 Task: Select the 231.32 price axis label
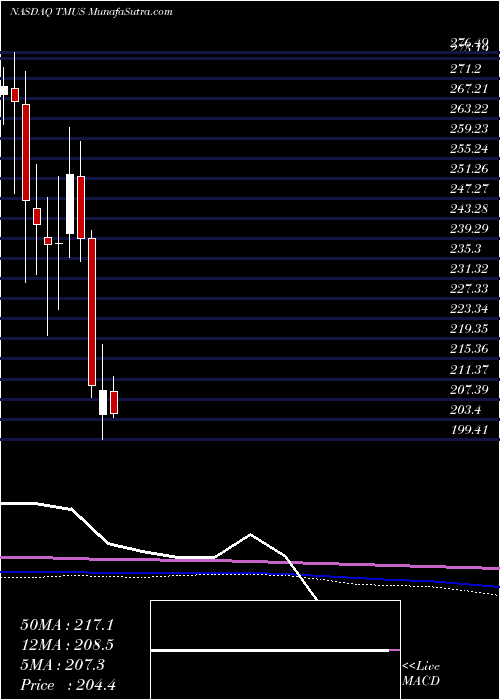click(468, 269)
